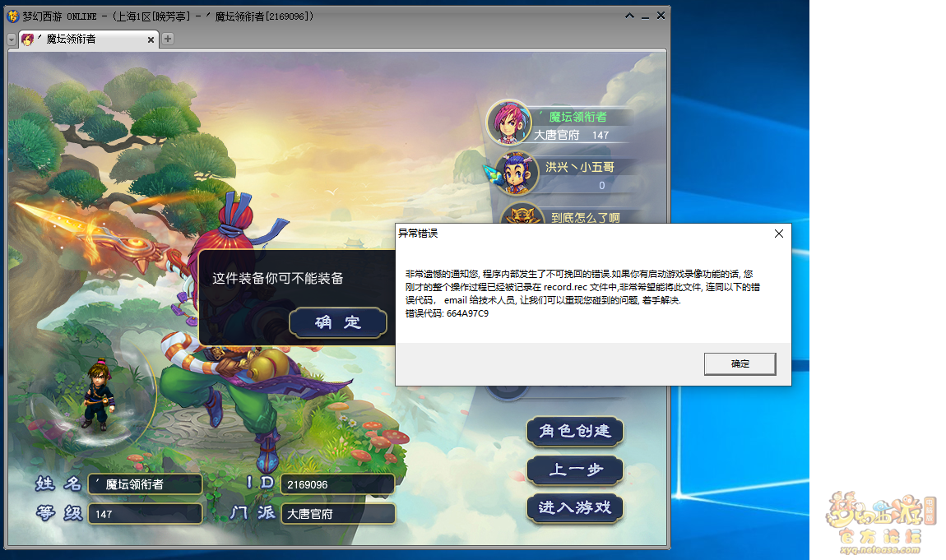
Task: Click the 角色创建 button
Action: (x=575, y=432)
